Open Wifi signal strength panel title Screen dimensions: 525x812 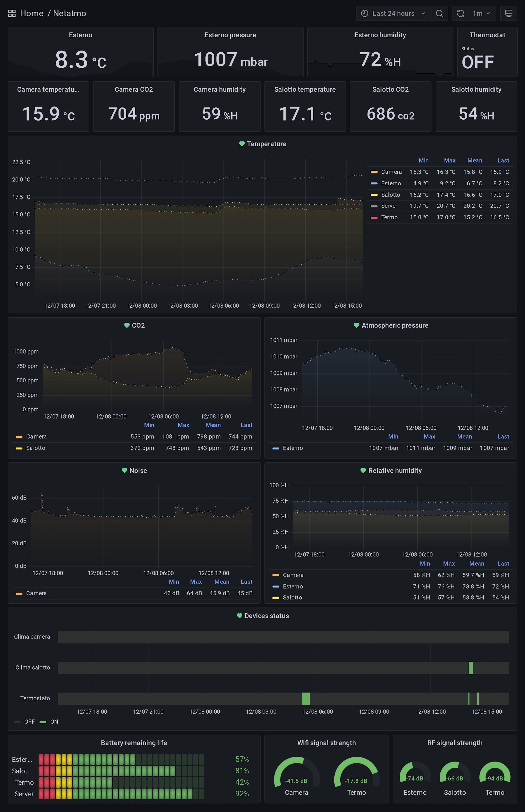tap(327, 743)
